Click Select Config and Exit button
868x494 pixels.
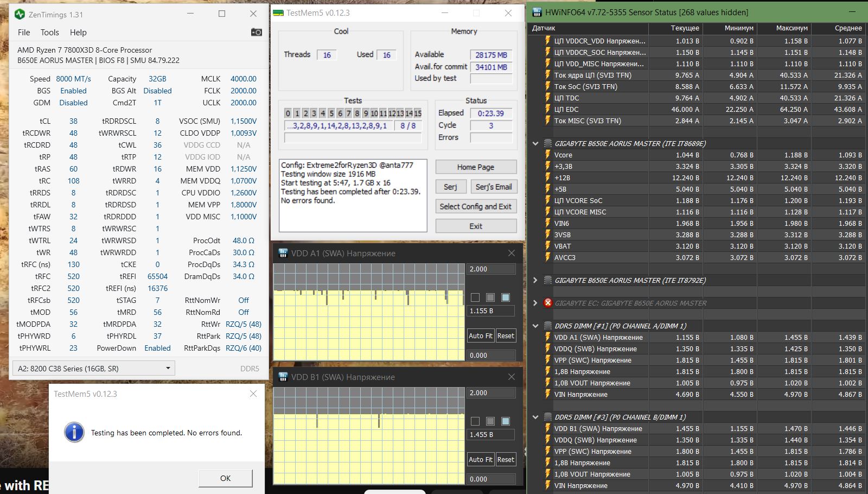[x=475, y=206]
